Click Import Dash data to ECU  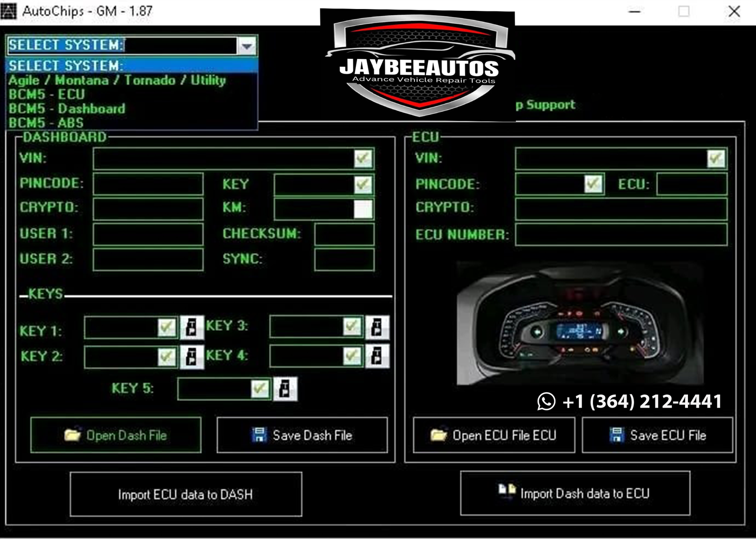click(x=575, y=493)
